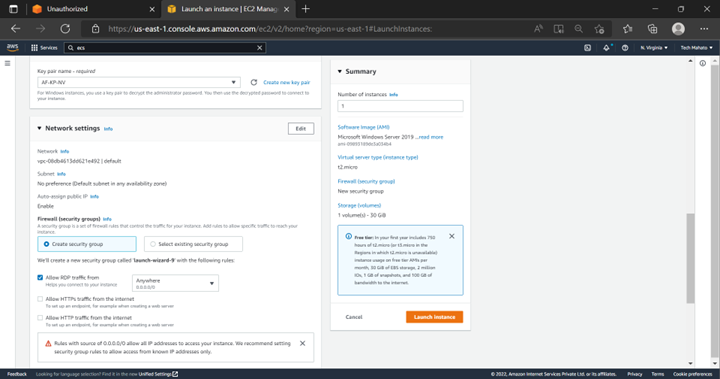Open Virtual server type (instance type) link
The image size is (720, 379).
pyautogui.click(x=378, y=157)
